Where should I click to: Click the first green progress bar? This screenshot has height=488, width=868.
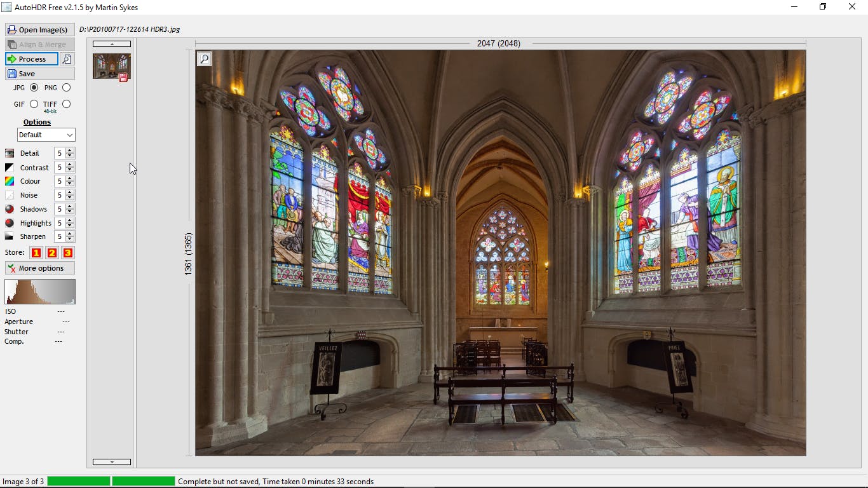click(x=79, y=482)
